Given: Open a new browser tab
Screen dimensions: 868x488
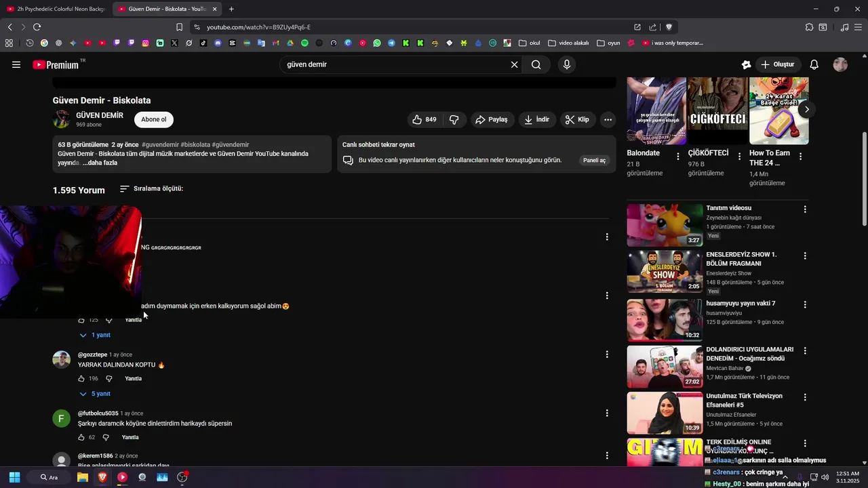Looking at the screenshot, I should [231, 9].
